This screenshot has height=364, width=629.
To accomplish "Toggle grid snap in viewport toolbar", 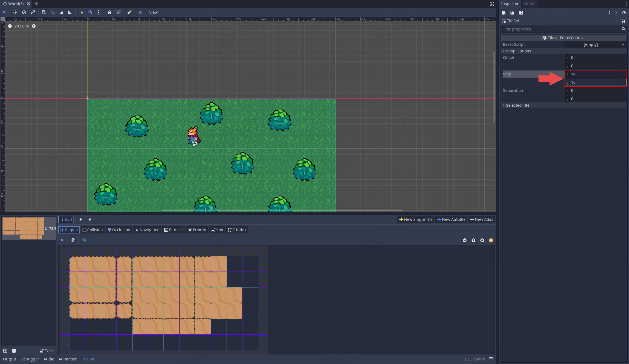I will 90,12.
